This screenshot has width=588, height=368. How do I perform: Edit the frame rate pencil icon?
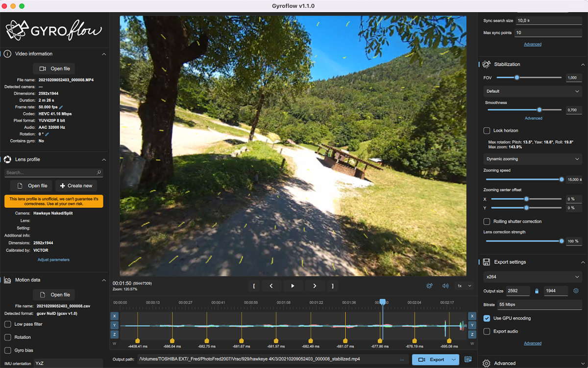pos(61,107)
